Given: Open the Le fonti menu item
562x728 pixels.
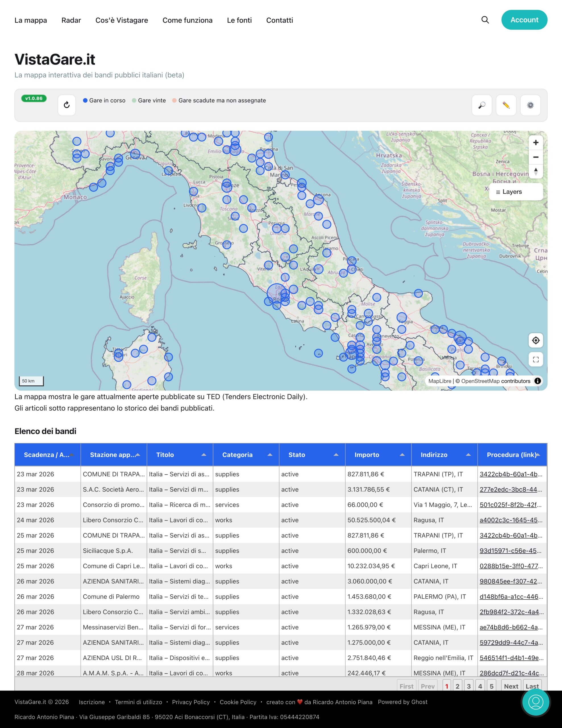Looking at the screenshot, I should tap(239, 20).
